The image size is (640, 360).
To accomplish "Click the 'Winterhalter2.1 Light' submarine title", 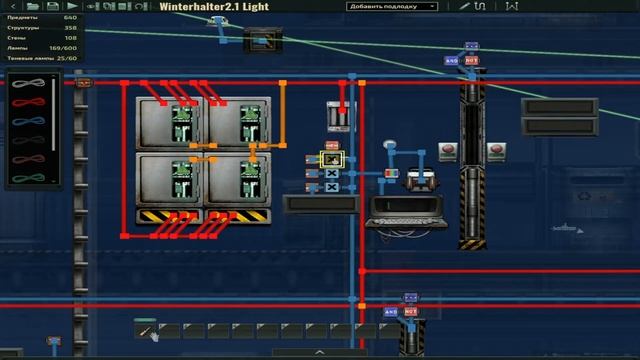I will pyautogui.click(x=214, y=7).
